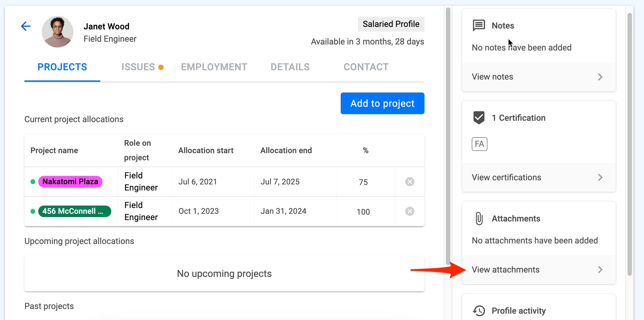Click the right sidebar vertical scrollbar
The image size is (644, 320).
(x=630, y=144)
